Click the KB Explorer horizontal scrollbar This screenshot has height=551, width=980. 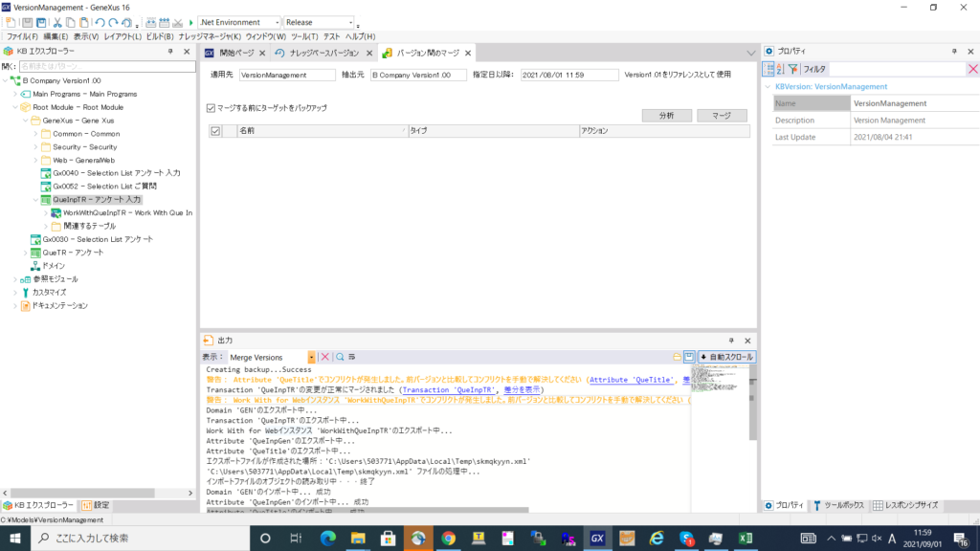82,493
